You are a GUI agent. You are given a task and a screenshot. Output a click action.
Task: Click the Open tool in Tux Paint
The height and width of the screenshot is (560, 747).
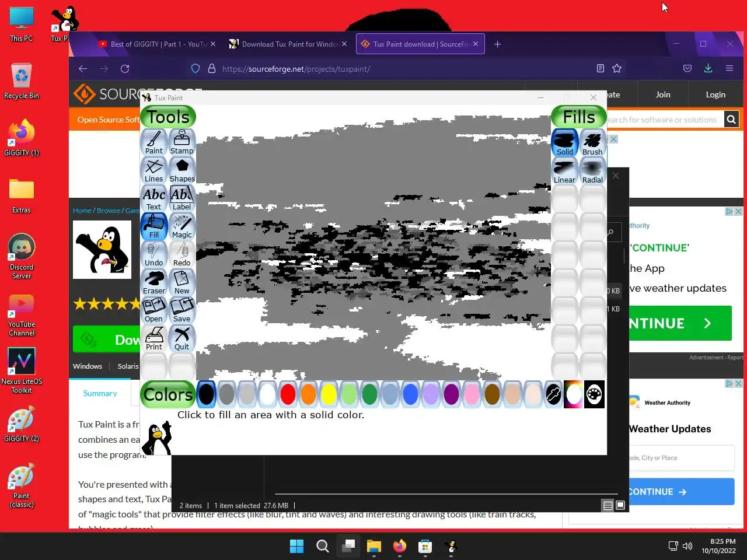(154, 310)
